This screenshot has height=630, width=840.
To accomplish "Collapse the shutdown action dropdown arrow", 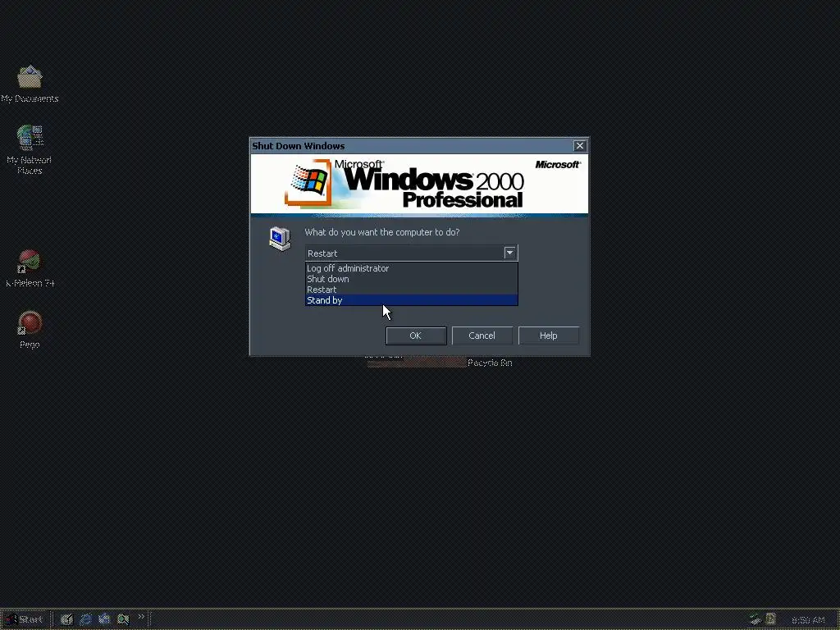I will (x=509, y=253).
